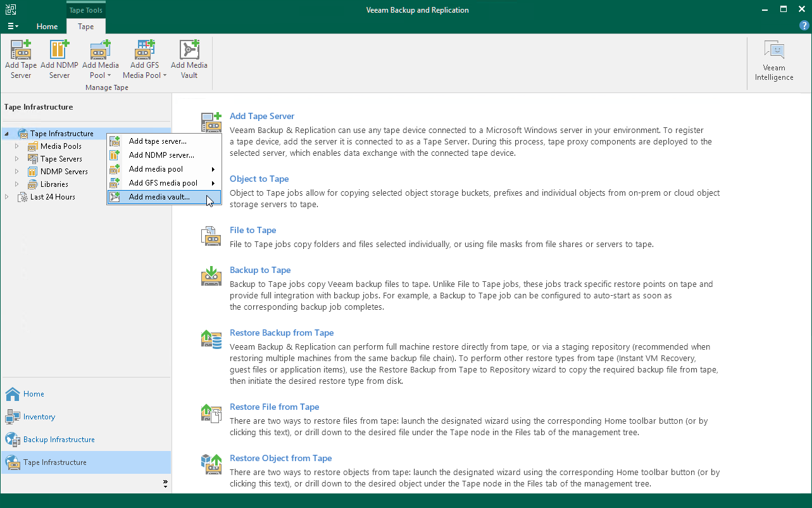The width and height of the screenshot is (812, 508).
Task: Open the help question mark icon
Action: coord(804,25)
